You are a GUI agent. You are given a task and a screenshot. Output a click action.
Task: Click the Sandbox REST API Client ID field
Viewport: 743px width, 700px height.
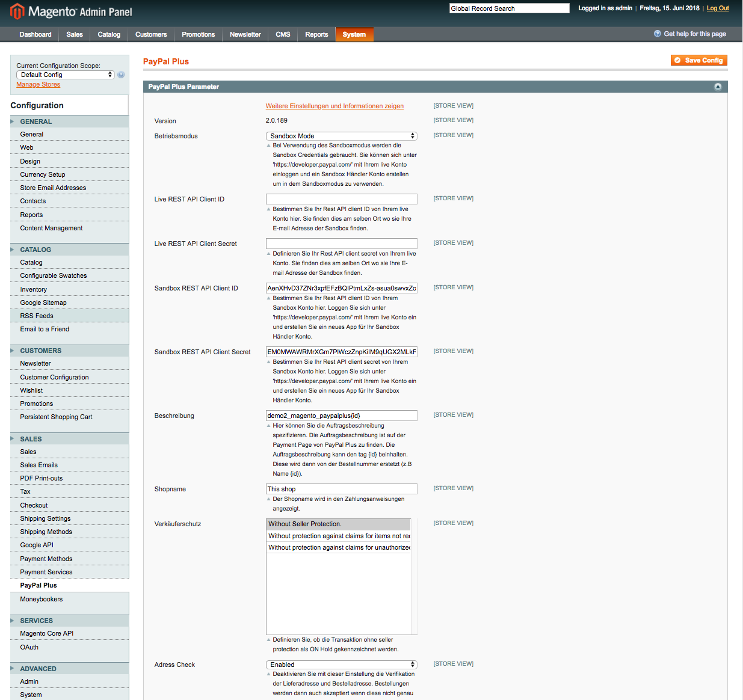(x=341, y=288)
